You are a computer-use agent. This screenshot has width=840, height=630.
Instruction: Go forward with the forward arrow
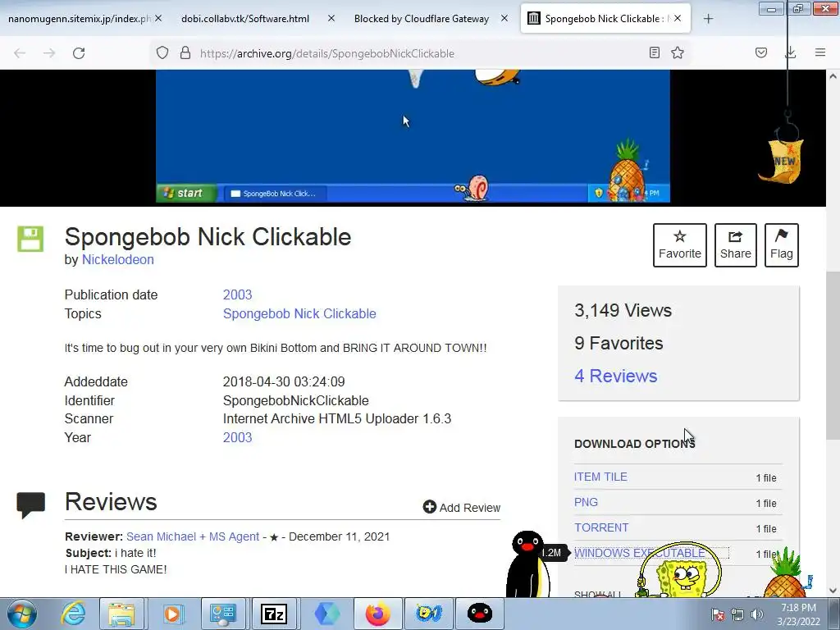click(49, 53)
